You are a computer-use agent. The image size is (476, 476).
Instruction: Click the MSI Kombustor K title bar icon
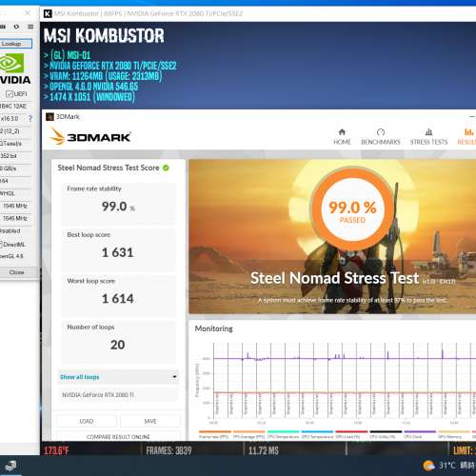[48, 13]
